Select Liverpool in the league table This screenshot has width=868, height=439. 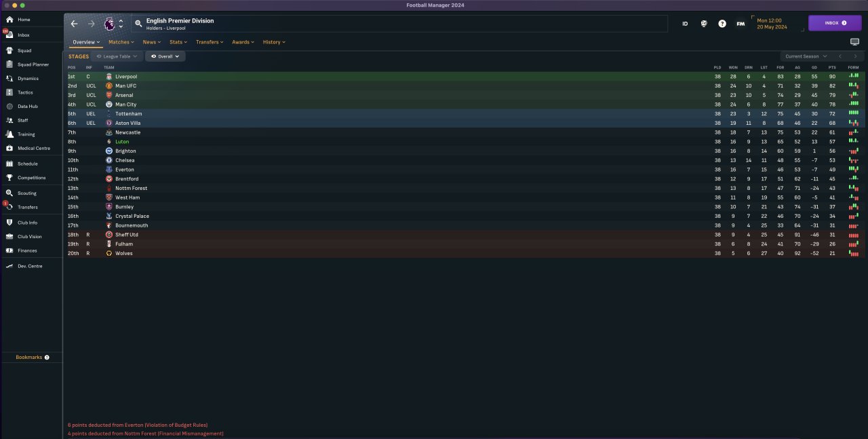(126, 77)
